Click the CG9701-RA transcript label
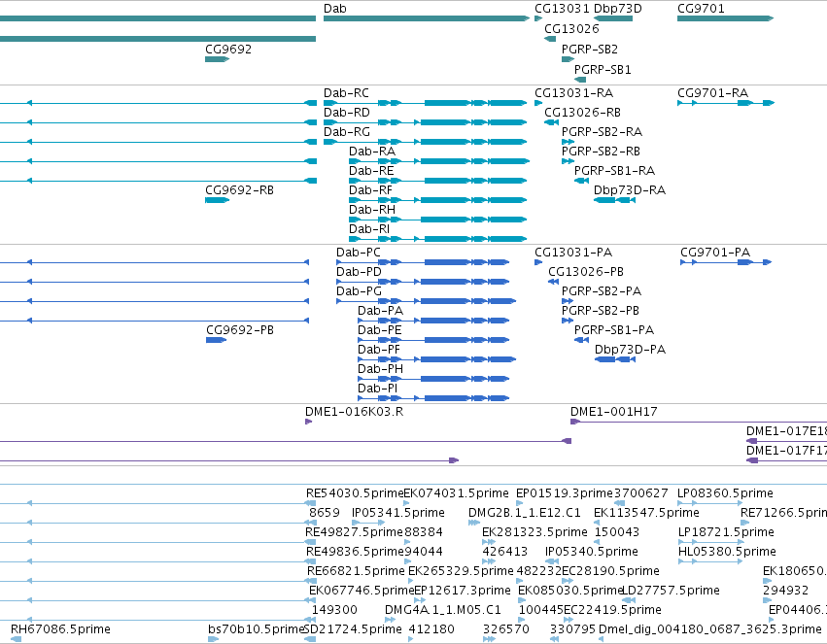The image size is (827, 644). [x=712, y=93]
